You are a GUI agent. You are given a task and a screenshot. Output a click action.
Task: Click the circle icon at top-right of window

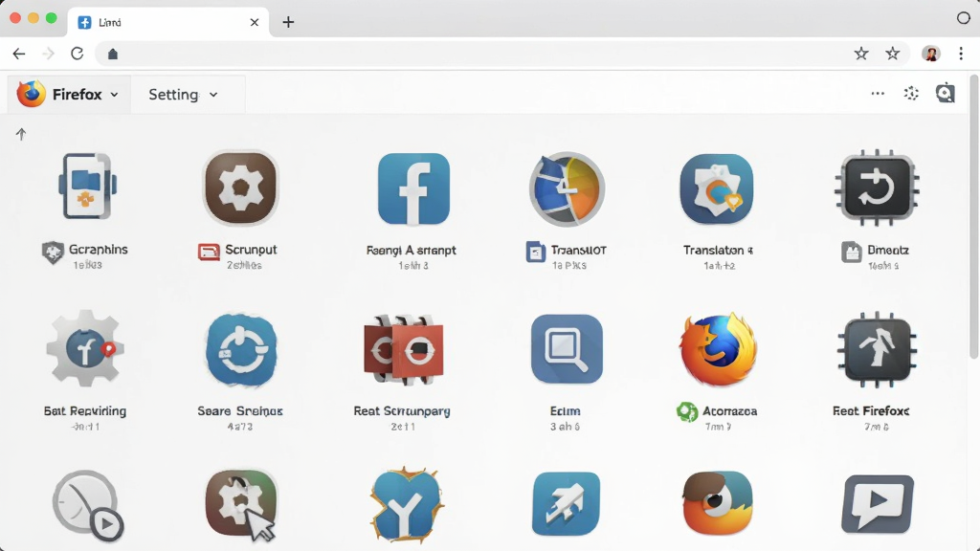click(x=963, y=18)
